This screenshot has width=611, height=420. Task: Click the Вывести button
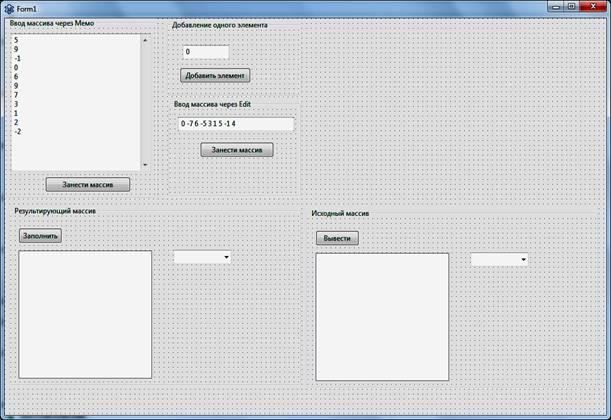337,238
